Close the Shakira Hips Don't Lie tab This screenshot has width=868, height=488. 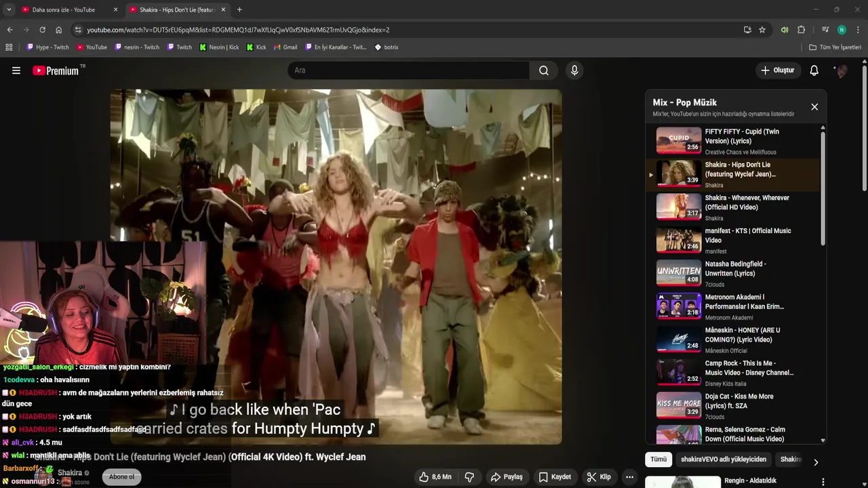click(x=223, y=9)
